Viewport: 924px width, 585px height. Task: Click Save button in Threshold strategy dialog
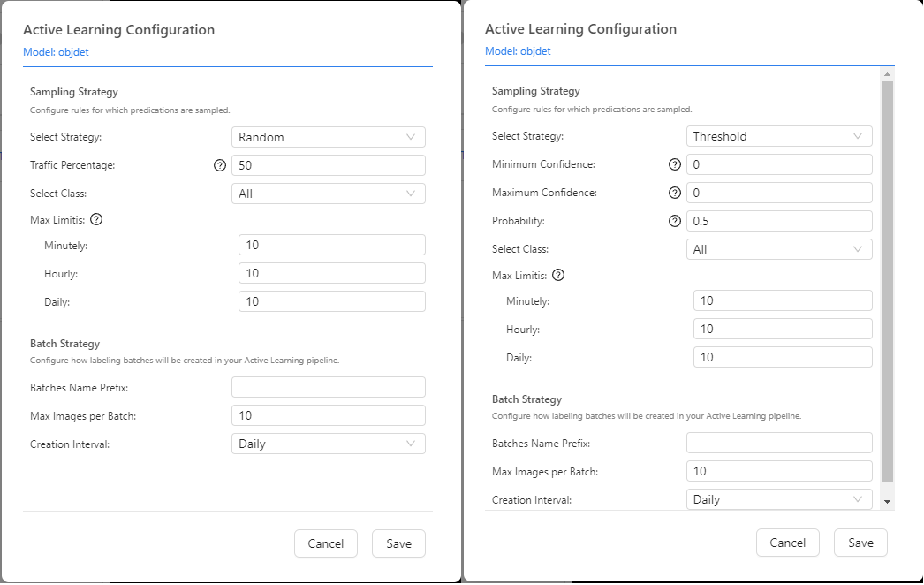[x=861, y=543]
